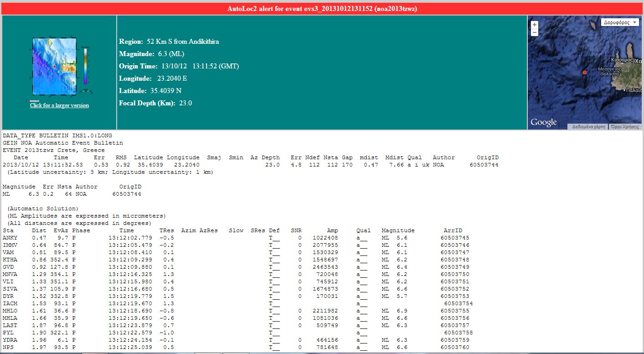
Task: Click the Μεσόγειος Θάλασσα sea label on map
Action: coord(609,71)
